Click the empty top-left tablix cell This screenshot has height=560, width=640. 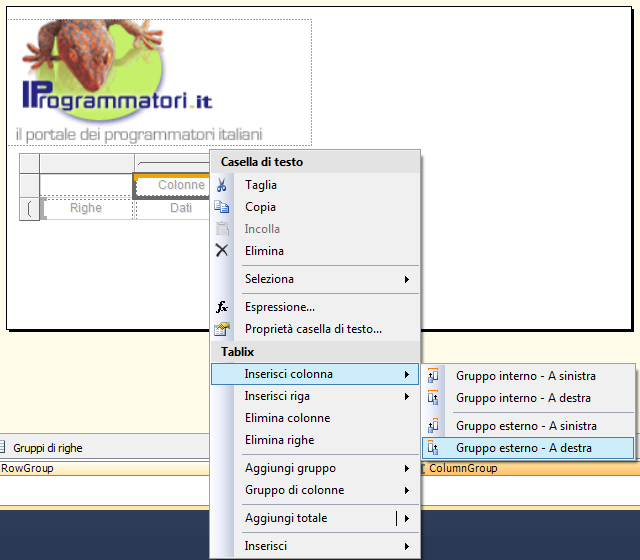coord(86,185)
